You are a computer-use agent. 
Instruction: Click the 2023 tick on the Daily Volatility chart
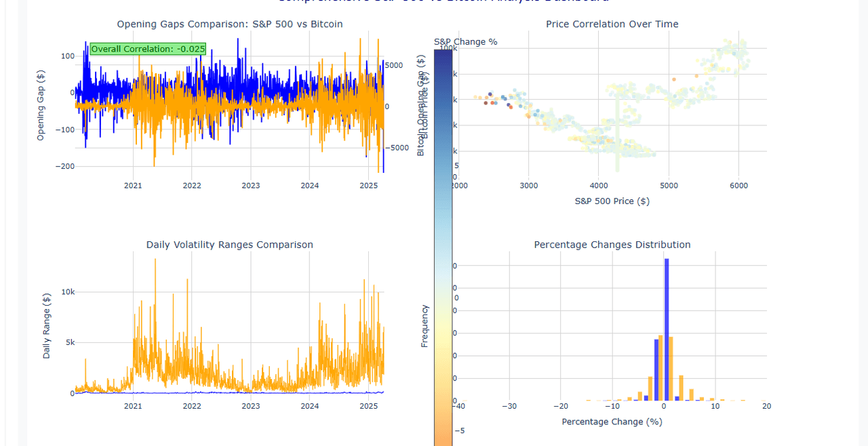click(251, 406)
